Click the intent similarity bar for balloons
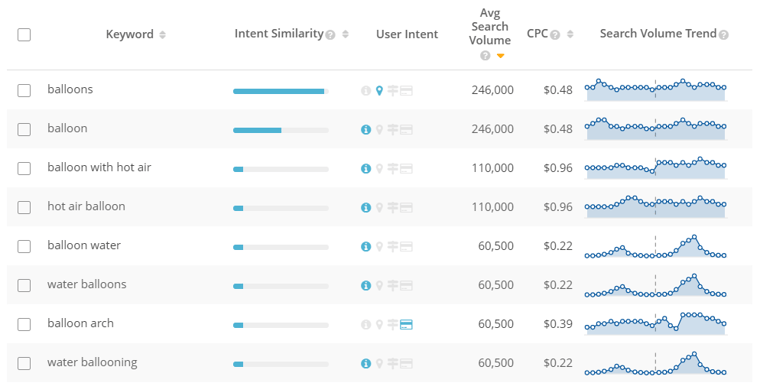 coord(281,91)
